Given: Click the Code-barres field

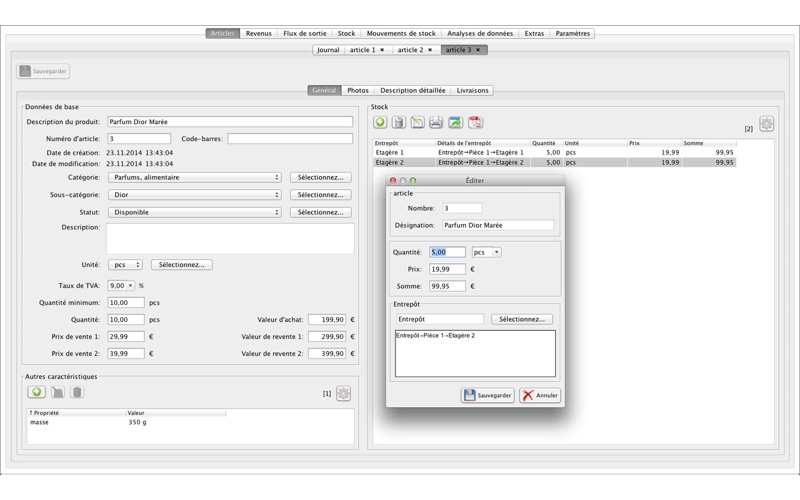Looking at the screenshot, I should click(290, 139).
